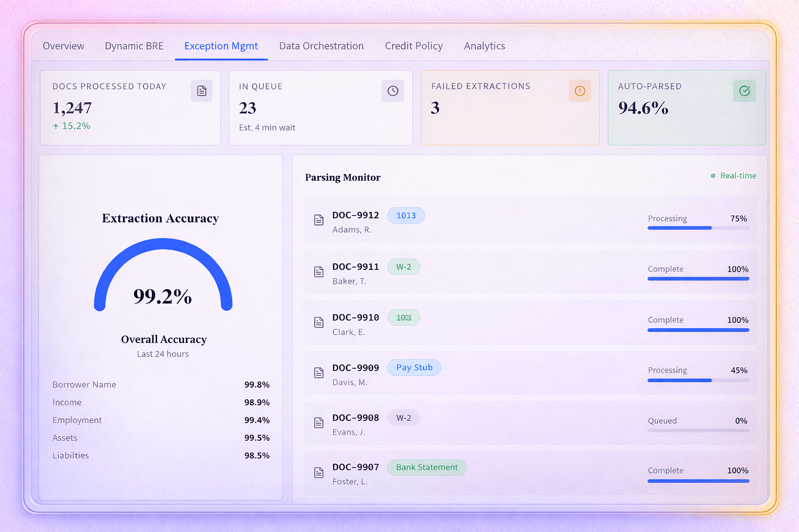Click the file icon beside DOC-9907
The image size is (799, 532).
pyautogui.click(x=319, y=473)
